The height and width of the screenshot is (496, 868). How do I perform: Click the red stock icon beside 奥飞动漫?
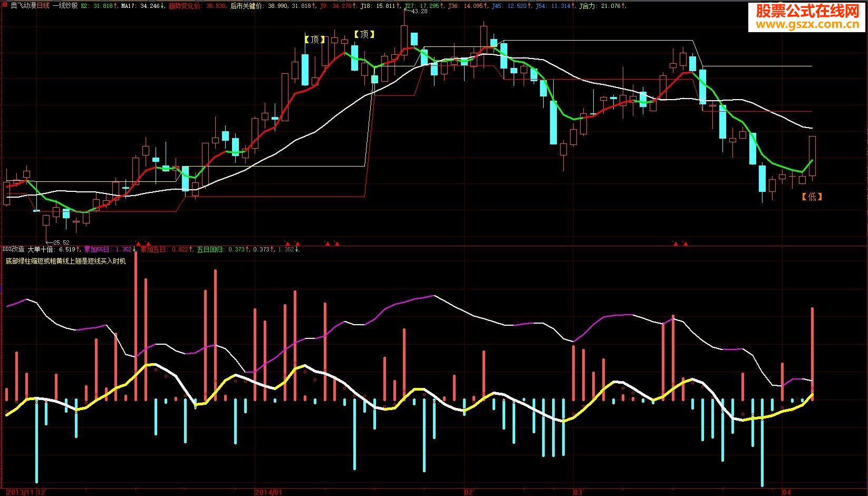[x=6, y=6]
